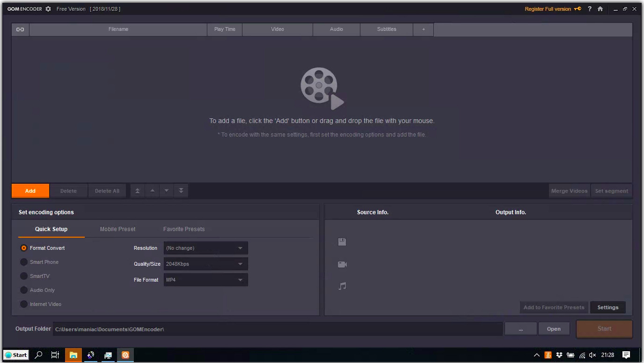Click the Dropbox tray icon
The width and height of the screenshot is (644, 363).
(x=559, y=355)
